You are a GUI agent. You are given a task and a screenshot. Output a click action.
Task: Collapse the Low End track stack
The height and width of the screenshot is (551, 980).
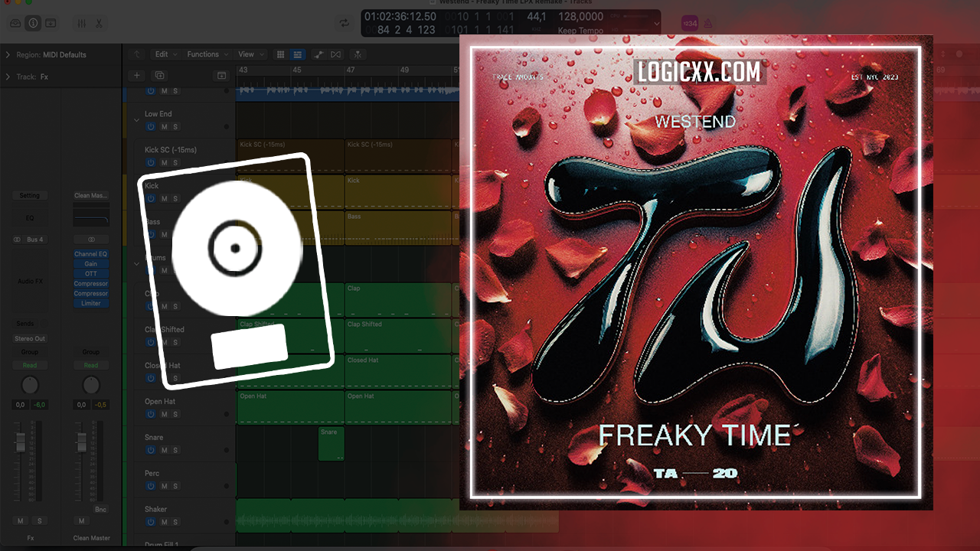click(x=137, y=119)
